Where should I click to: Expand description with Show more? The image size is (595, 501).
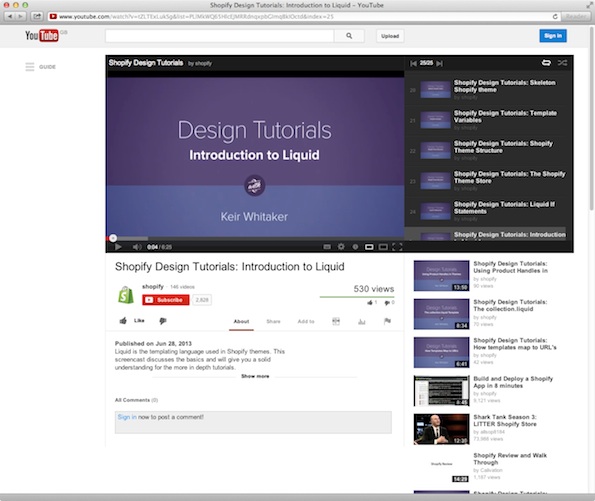coord(255,376)
